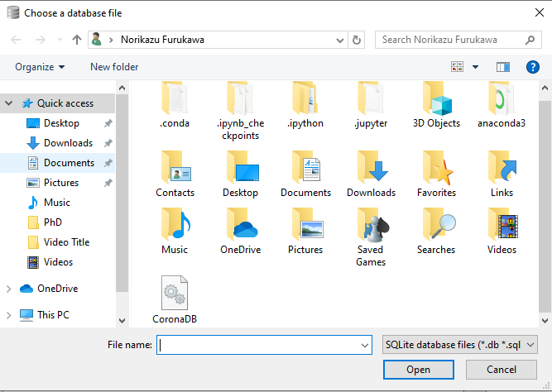Close the Choose a database file dialog

tap(540, 13)
